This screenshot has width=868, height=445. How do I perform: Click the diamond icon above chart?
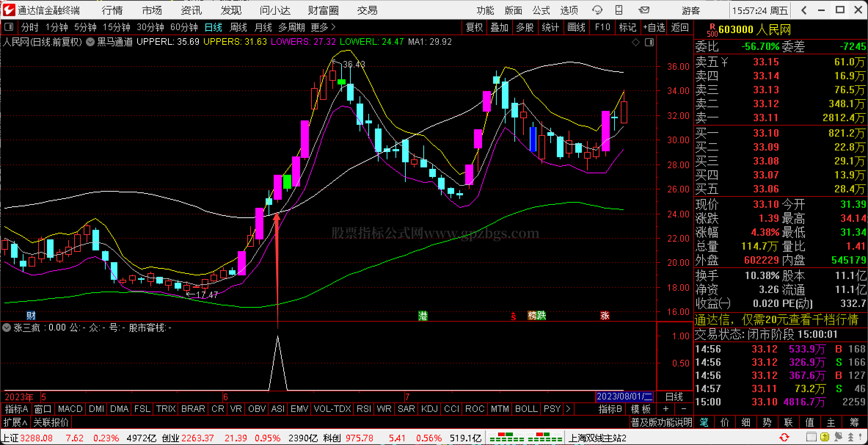coord(636,42)
